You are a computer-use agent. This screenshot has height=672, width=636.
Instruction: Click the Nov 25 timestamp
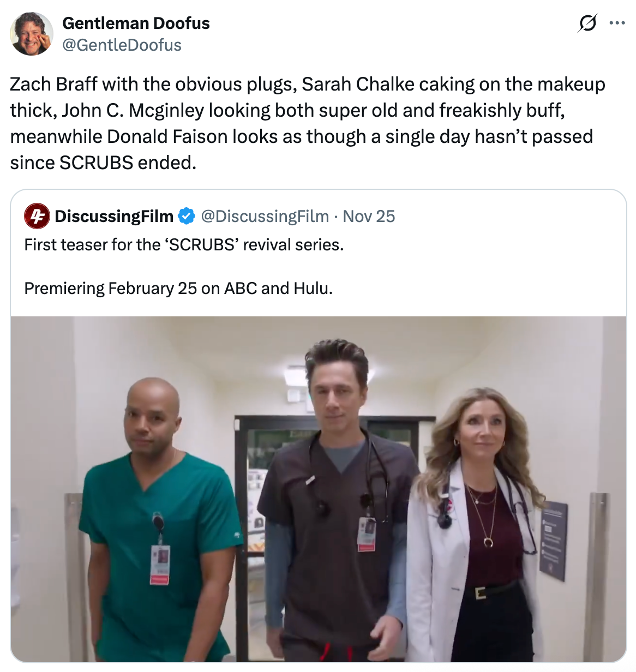point(369,217)
